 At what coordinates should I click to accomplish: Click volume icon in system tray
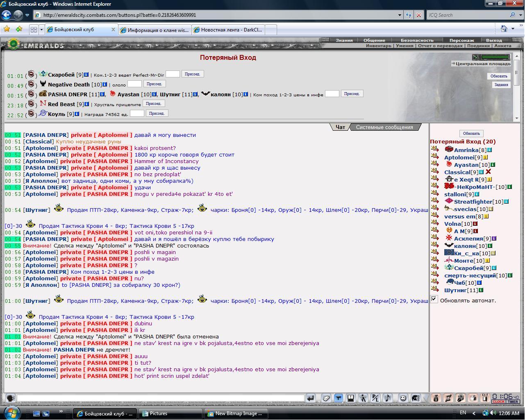[x=493, y=413]
